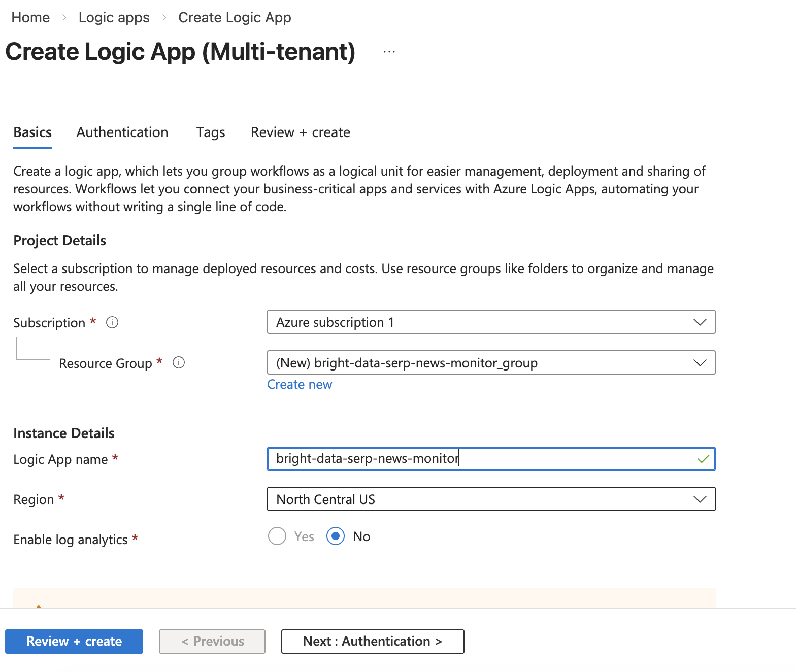Viewport: 796px width, 672px height.
Task: Go to Home in the breadcrumb
Action: pos(30,18)
